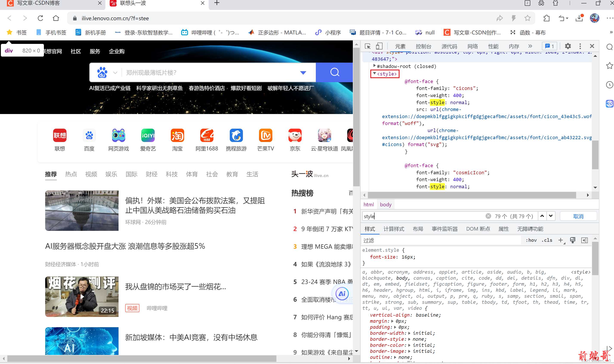Viewport: 614px width, 364px height.
Task: Open the 百度 shortcut icon
Action: coord(89,135)
